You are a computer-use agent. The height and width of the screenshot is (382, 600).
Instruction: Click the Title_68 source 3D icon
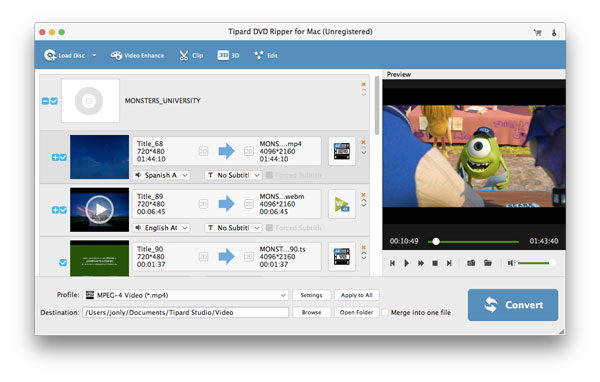203,152
